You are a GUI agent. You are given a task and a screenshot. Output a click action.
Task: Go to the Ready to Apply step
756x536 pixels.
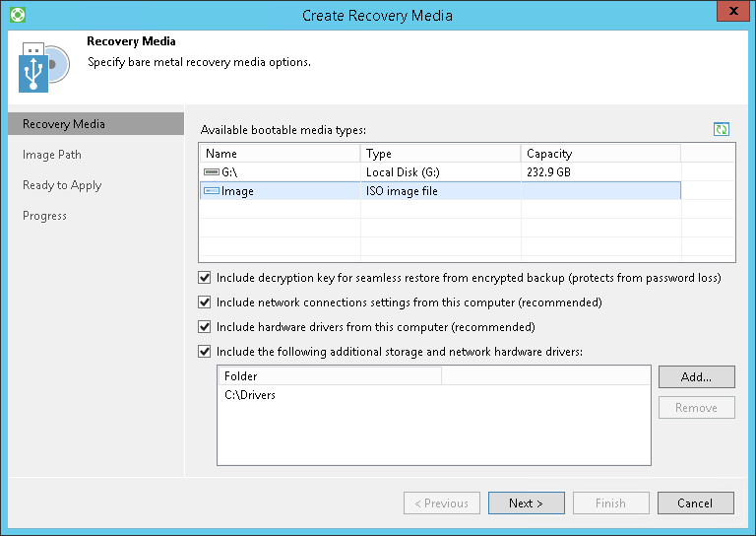point(62,185)
